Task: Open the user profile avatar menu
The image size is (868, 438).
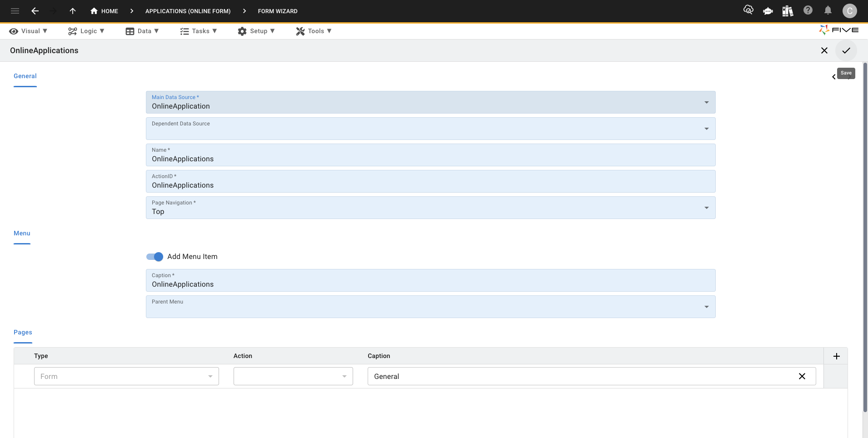Action: [849, 11]
